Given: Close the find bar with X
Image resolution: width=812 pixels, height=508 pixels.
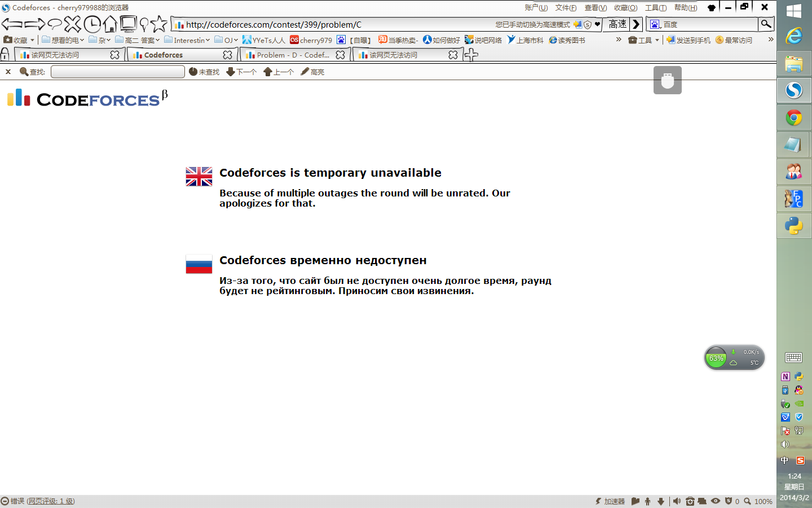Looking at the screenshot, I should coord(8,72).
